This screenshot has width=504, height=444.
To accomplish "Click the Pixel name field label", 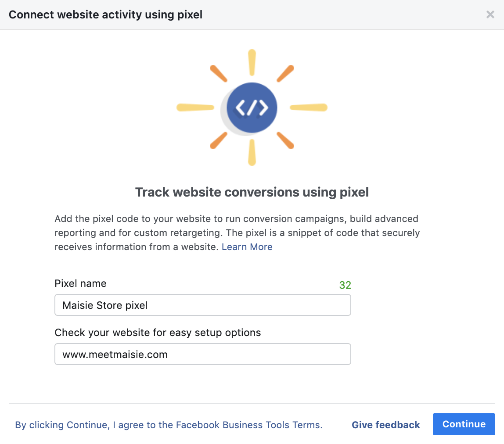I will (80, 283).
